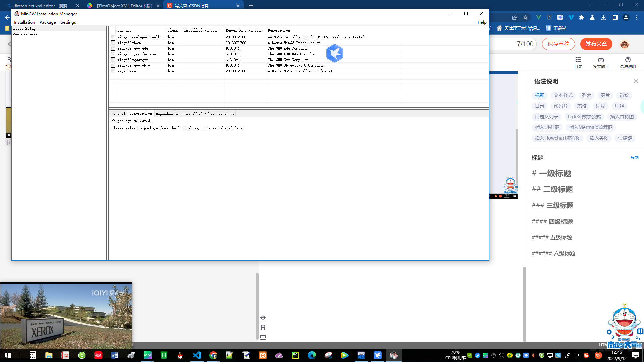Screen dimensions: 644x362
Task: Tick the mingw32-gcc-fortran package checkbox
Action: pos(113,54)
